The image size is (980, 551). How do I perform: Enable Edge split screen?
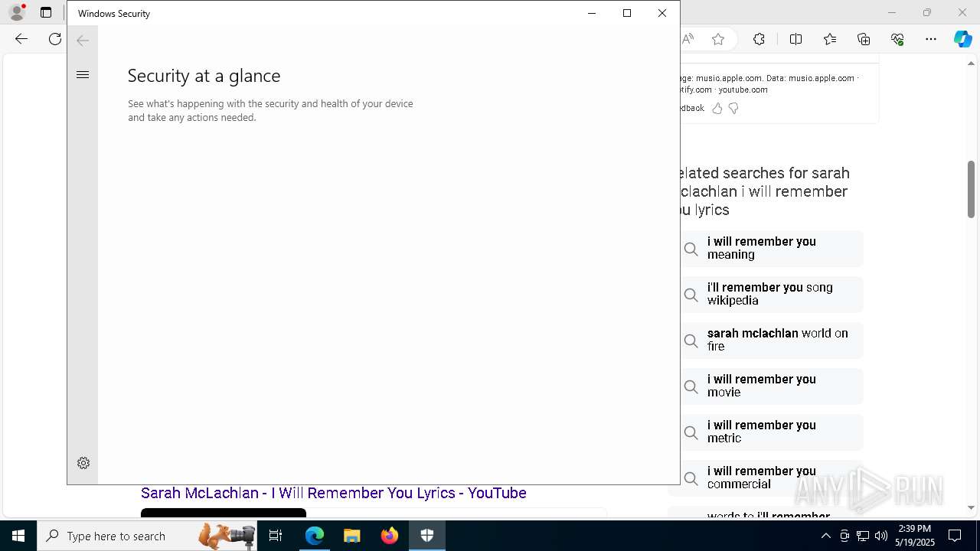point(795,39)
